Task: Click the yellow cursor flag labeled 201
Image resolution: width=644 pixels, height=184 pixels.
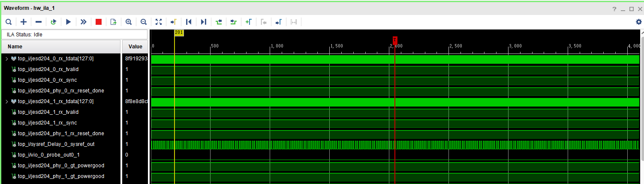Action: [179, 33]
